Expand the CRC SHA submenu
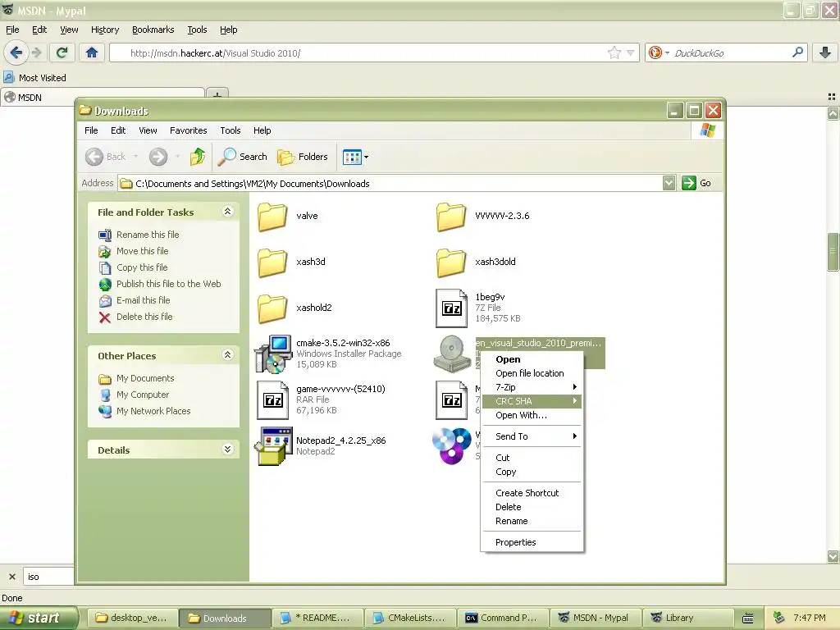The image size is (840, 630). coord(532,401)
